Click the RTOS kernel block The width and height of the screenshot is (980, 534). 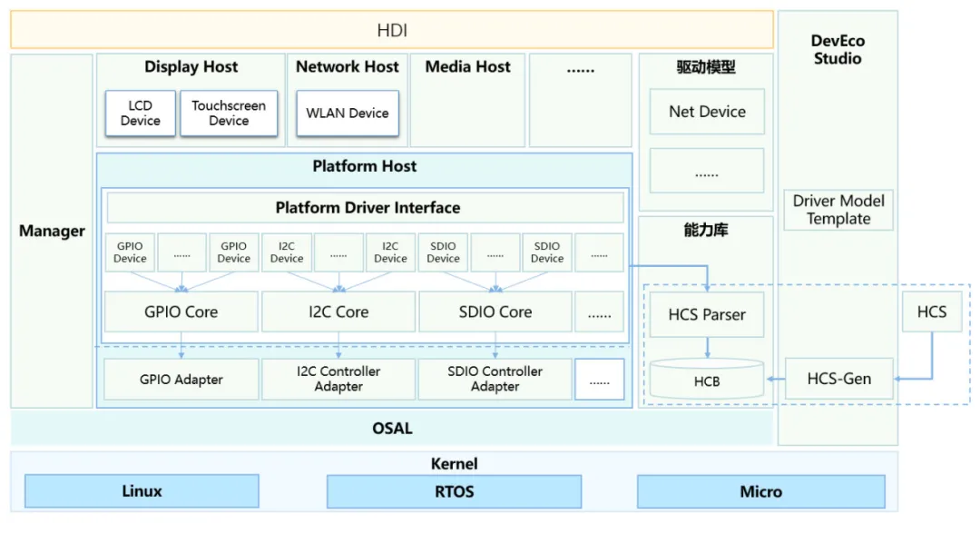(454, 491)
